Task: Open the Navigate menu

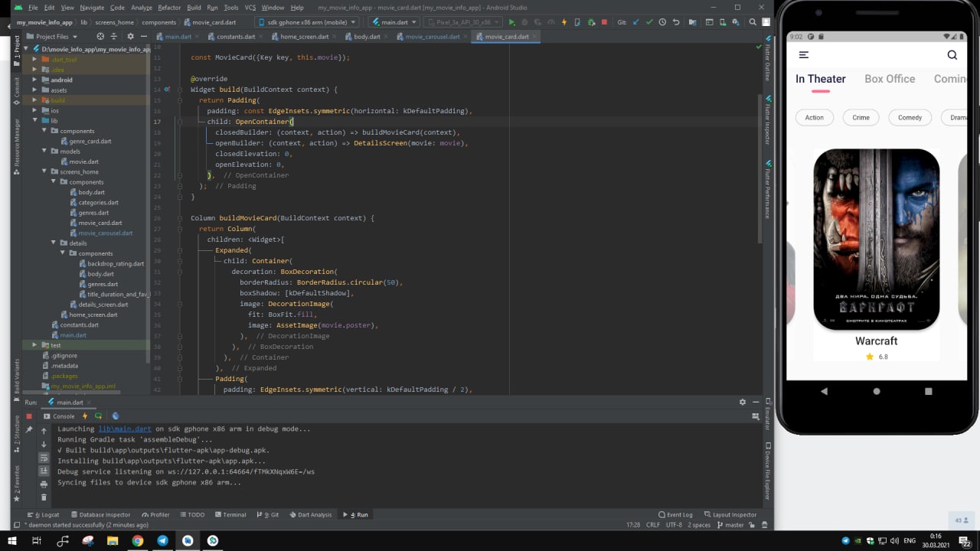Action: [x=92, y=8]
